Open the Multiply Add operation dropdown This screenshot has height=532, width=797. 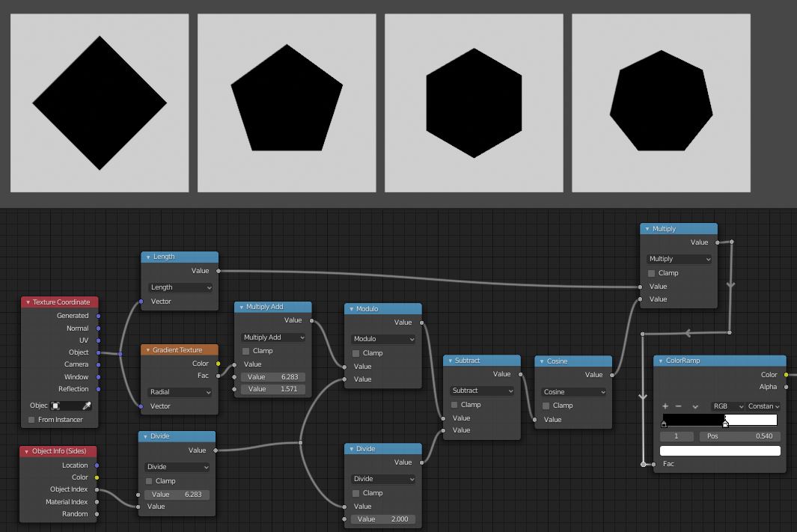pos(272,337)
